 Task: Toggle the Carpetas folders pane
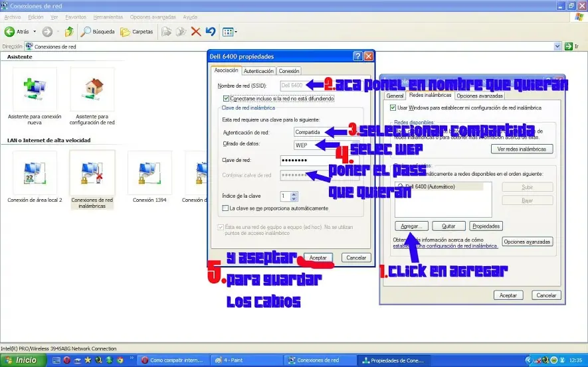[137, 32]
